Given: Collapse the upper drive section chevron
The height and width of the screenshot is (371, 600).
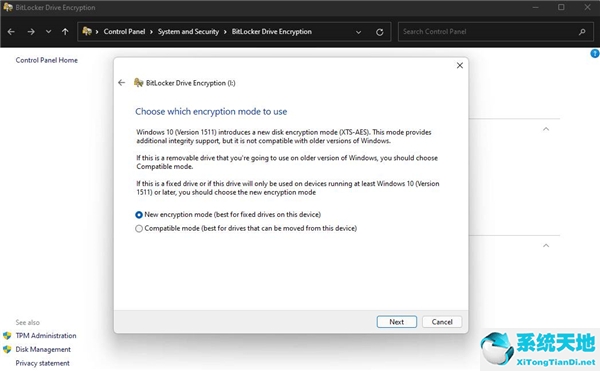Looking at the screenshot, I should pos(546,129).
